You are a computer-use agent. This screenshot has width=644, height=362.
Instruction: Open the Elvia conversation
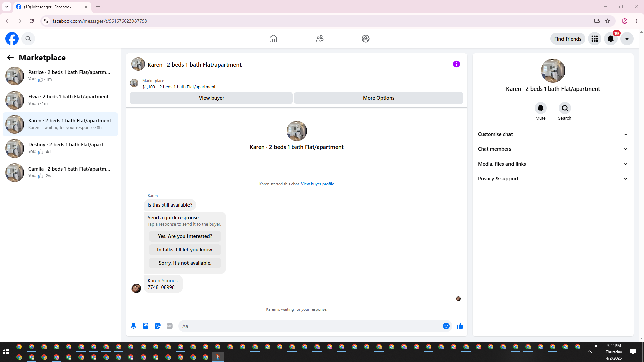tap(60, 100)
